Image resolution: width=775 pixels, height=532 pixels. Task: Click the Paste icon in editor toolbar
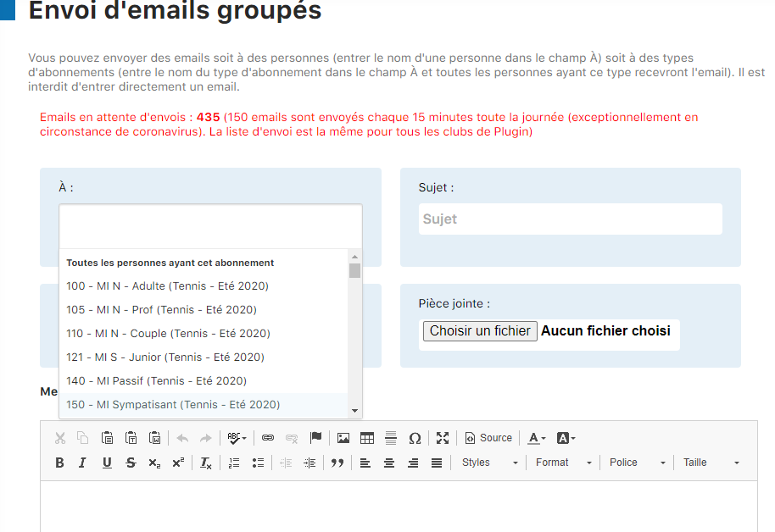[x=107, y=438]
